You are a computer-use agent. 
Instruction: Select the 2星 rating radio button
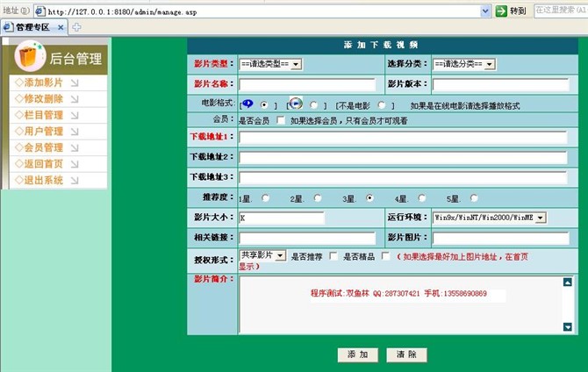[318, 197]
